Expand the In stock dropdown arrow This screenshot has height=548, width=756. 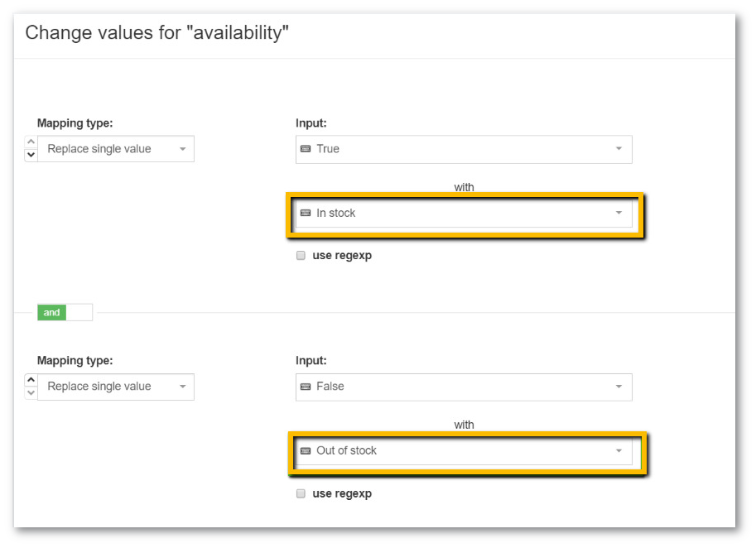(619, 214)
